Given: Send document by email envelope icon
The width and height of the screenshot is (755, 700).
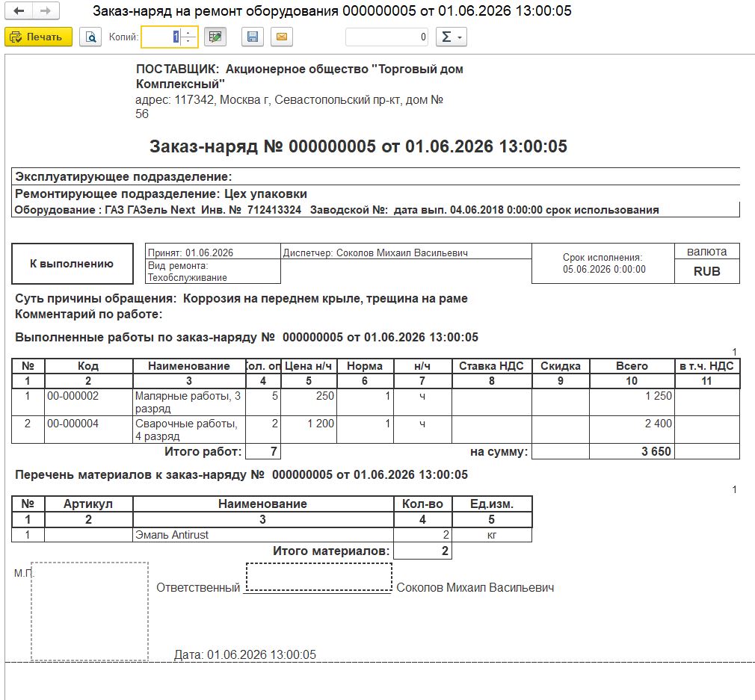Looking at the screenshot, I should point(282,37).
